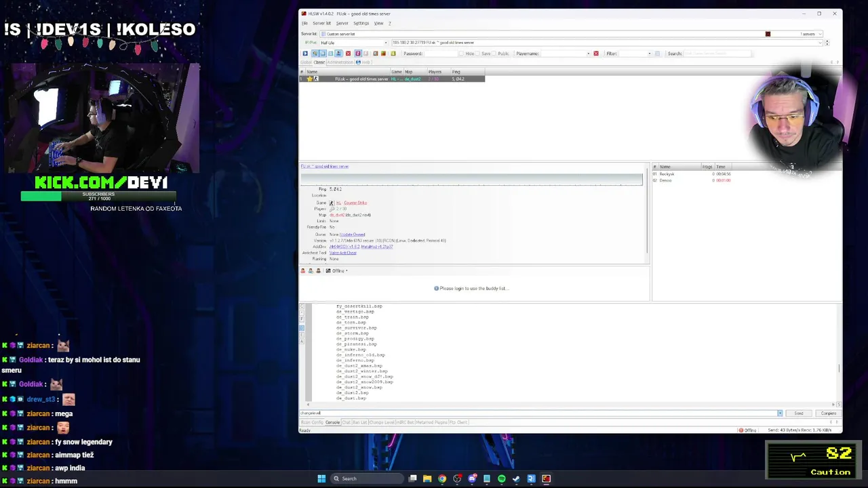Open the Server menu
The image size is (868, 488).
(x=342, y=23)
